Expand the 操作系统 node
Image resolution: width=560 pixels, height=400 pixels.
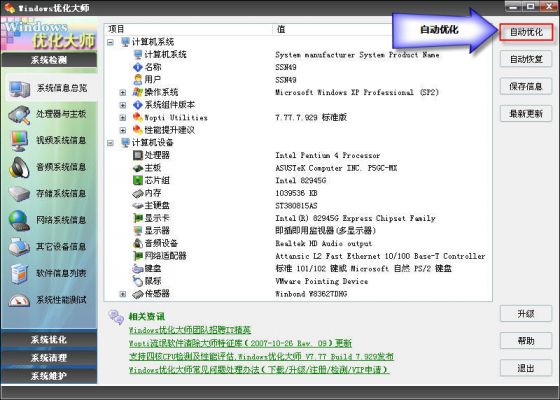click(x=123, y=92)
